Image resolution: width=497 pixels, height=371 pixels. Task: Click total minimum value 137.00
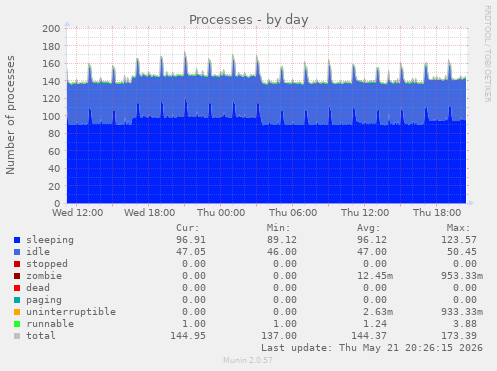click(279, 336)
